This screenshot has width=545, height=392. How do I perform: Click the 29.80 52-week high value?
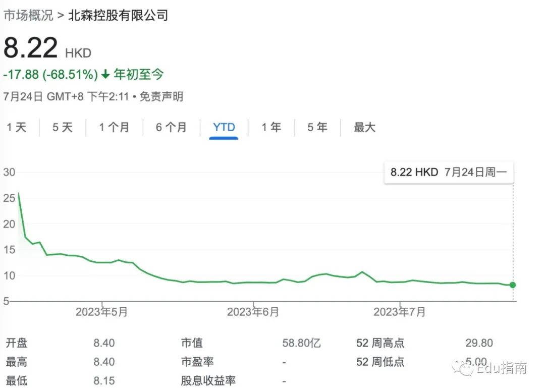479,343
